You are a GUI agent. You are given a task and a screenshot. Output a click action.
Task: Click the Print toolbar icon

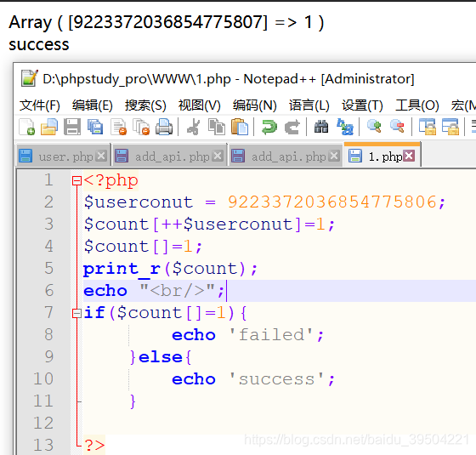pos(164,127)
